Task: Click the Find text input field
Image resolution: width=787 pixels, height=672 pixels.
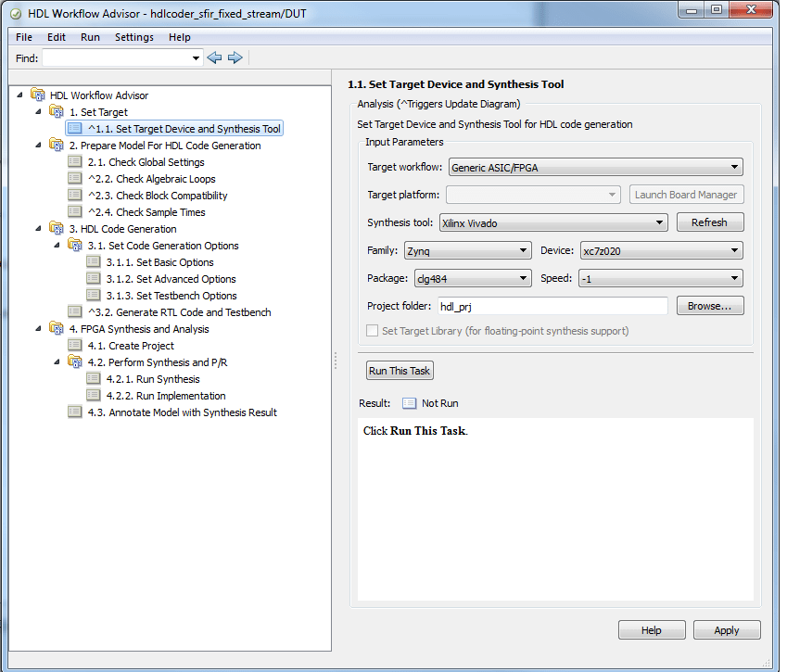Action: 116,58
